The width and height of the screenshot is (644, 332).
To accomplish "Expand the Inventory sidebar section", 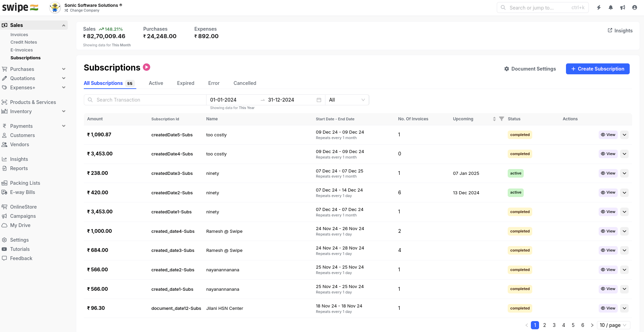I will [x=64, y=111].
